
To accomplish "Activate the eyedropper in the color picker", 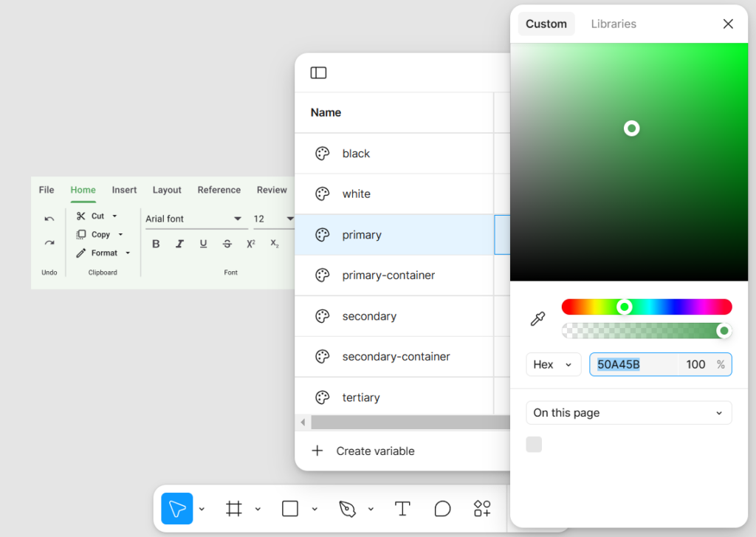I will click(x=537, y=318).
